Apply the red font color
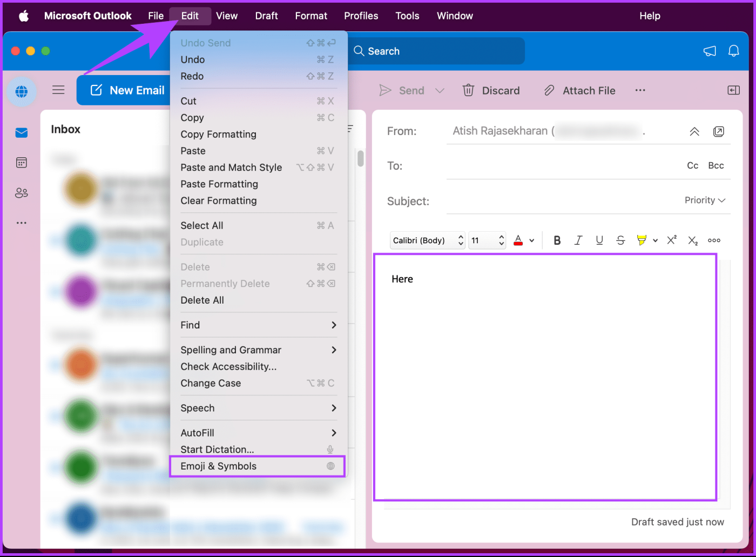 click(x=518, y=240)
